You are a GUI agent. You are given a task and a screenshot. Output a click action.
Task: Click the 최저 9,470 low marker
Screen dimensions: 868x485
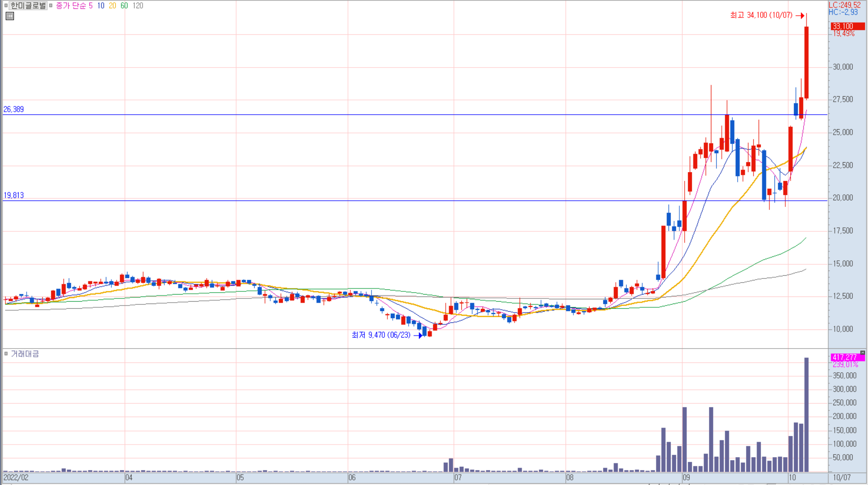pyautogui.click(x=381, y=335)
